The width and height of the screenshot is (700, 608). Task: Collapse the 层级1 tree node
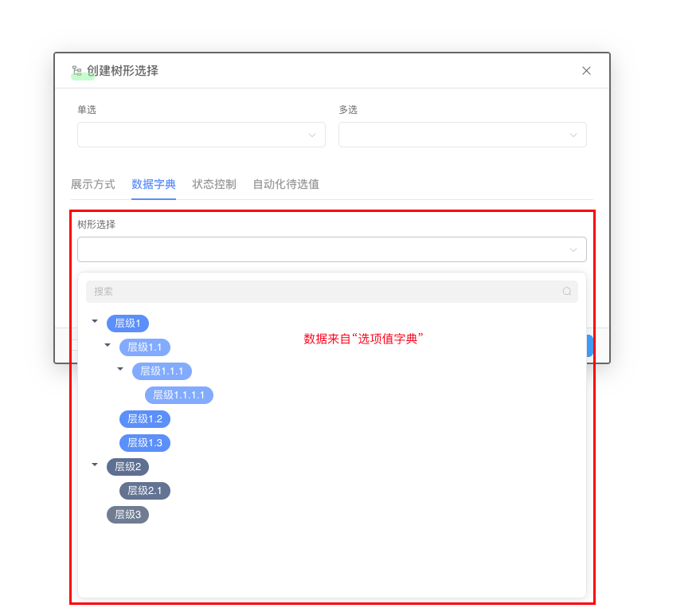95,323
